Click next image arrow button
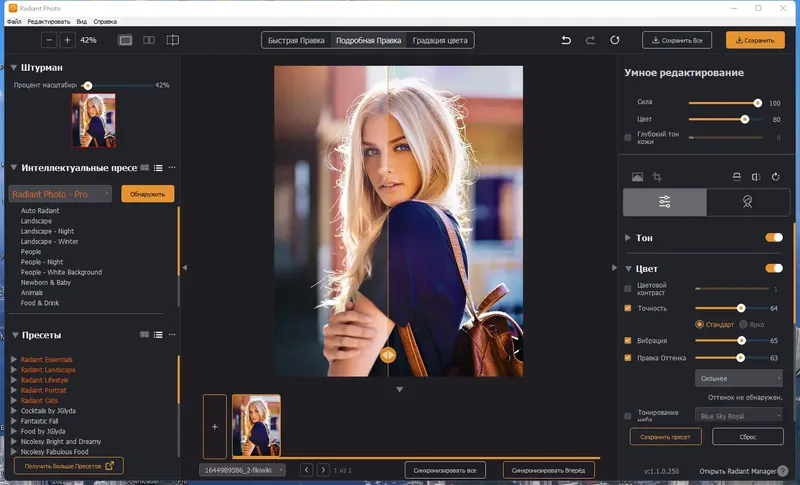The image size is (800, 485). (323, 470)
